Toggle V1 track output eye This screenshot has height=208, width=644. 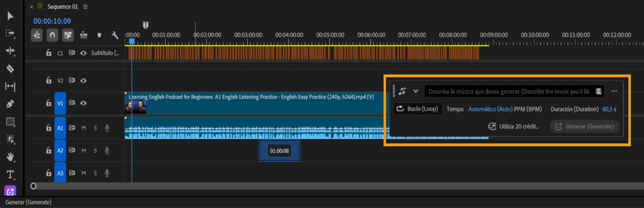(84, 103)
